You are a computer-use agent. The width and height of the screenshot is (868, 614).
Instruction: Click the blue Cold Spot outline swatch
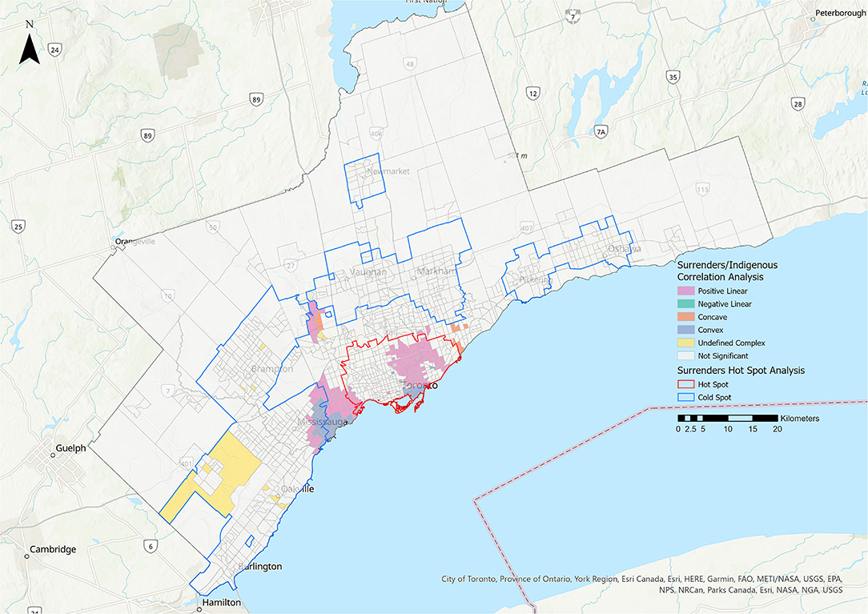686,398
